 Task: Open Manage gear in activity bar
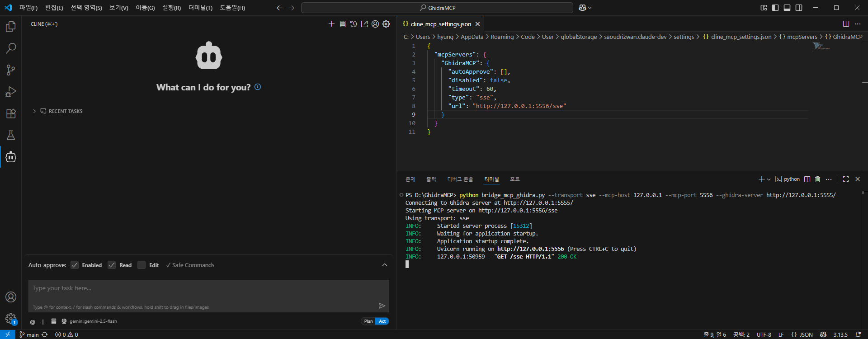(11, 319)
